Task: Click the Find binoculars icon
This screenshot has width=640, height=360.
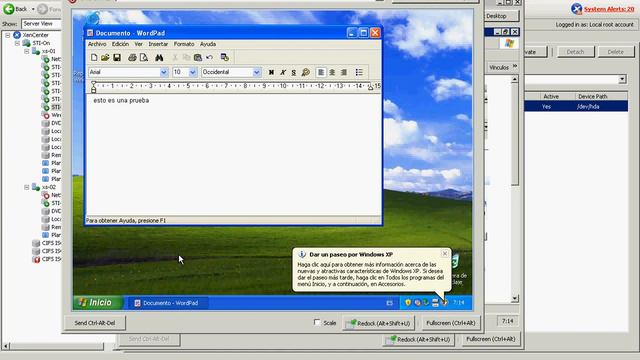Action: tap(159, 58)
